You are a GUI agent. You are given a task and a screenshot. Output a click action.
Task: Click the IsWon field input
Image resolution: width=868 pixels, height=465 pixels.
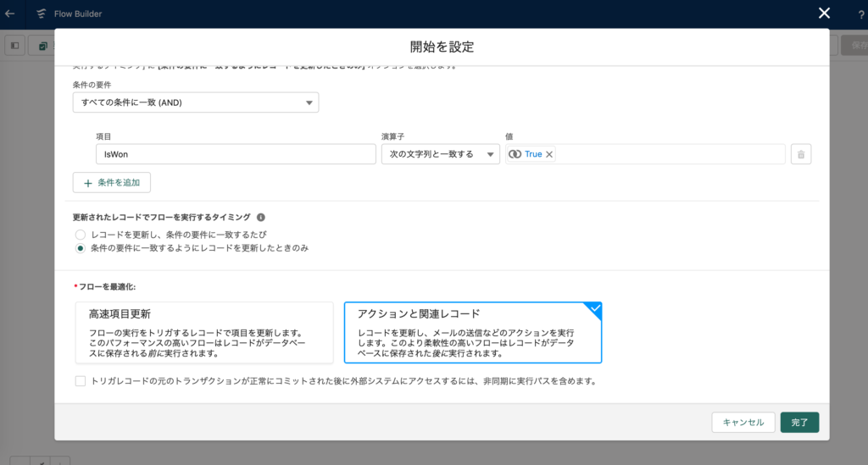[236, 154]
